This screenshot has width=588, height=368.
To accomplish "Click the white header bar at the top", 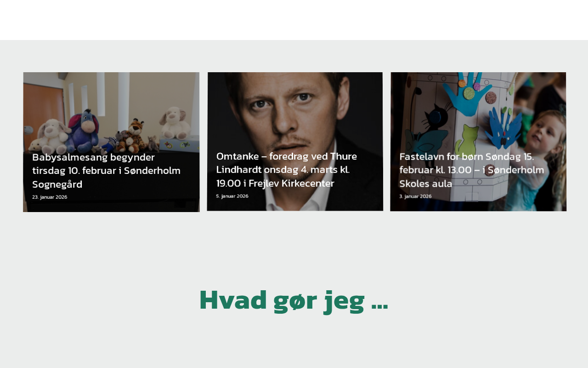I will [x=294, y=20].
